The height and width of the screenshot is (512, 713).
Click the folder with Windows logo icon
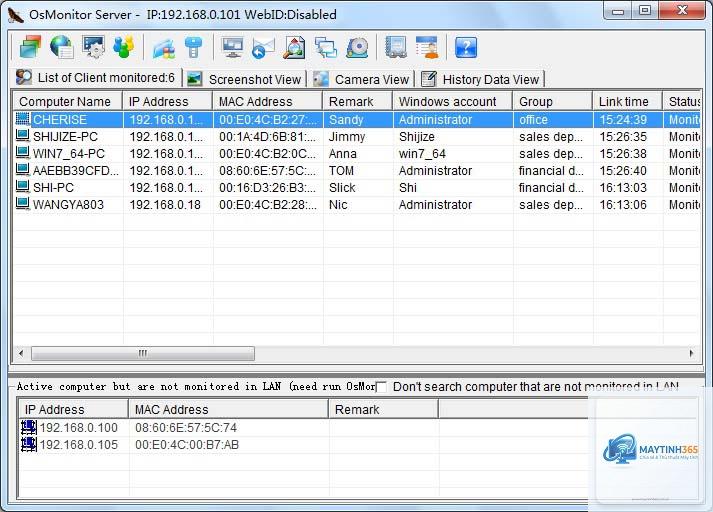coord(164,48)
